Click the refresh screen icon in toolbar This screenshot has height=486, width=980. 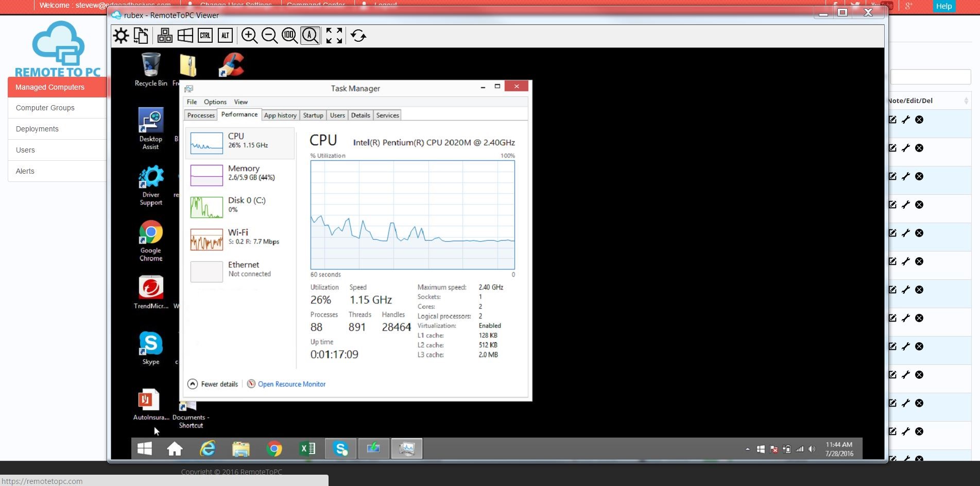click(358, 36)
